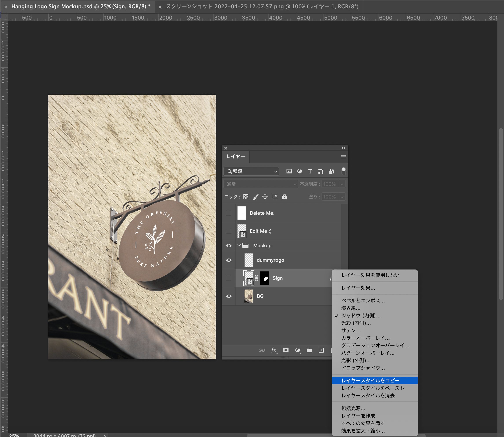The width and height of the screenshot is (504, 437).
Task: Click the adjustment layer filter icon
Action: coord(299,171)
